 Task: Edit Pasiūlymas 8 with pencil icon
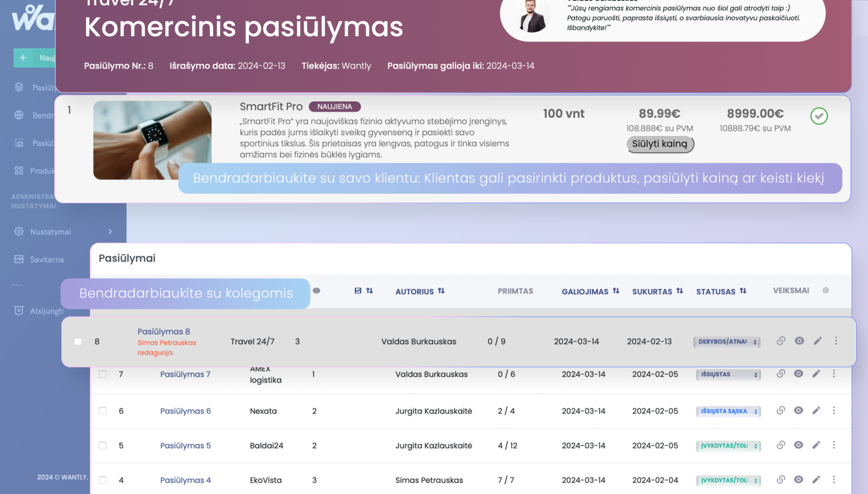pos(818,341)
